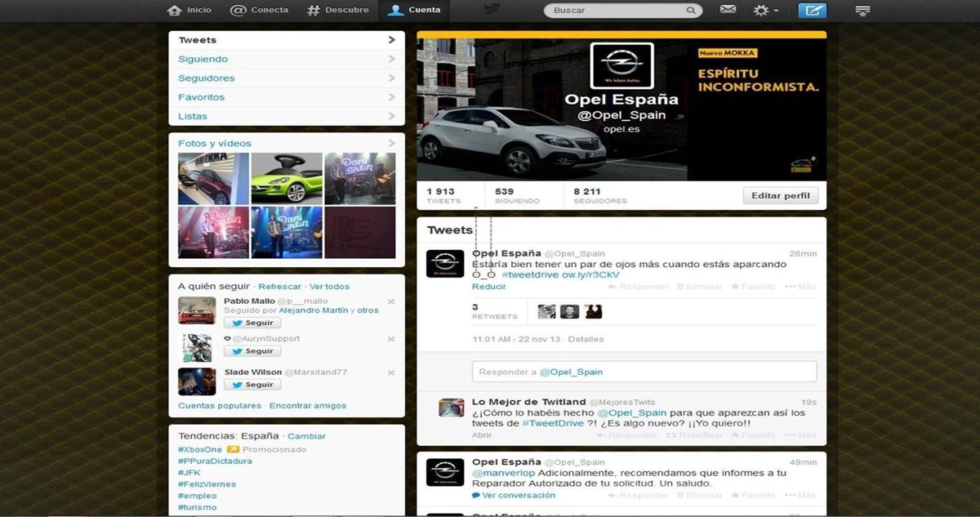Open the Descubre tab
Screen dimensions: 980x517
coord(337,10)
